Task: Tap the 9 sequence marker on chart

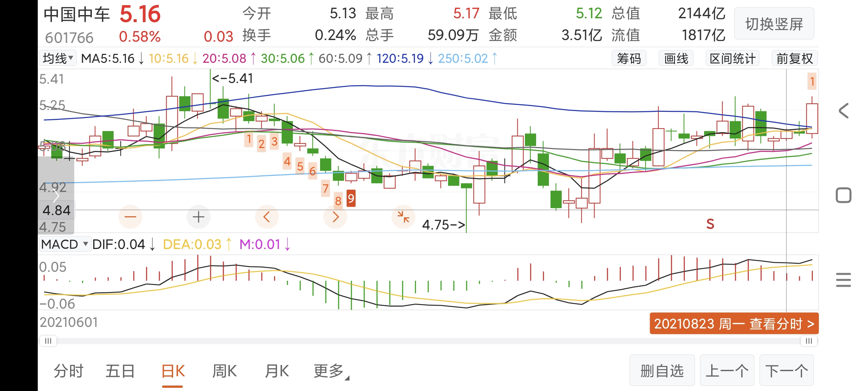Action: [351, 198]
